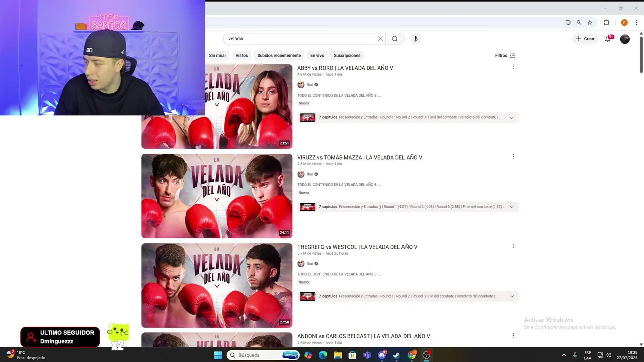Open Microsoft Edge from the taskbar

click(323, 355)
